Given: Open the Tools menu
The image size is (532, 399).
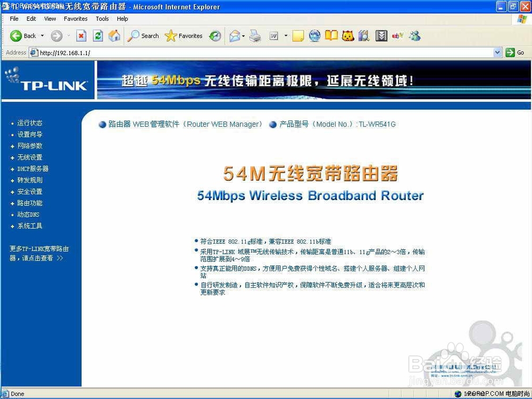Looking at the screenshot, I should click(102, 19).
